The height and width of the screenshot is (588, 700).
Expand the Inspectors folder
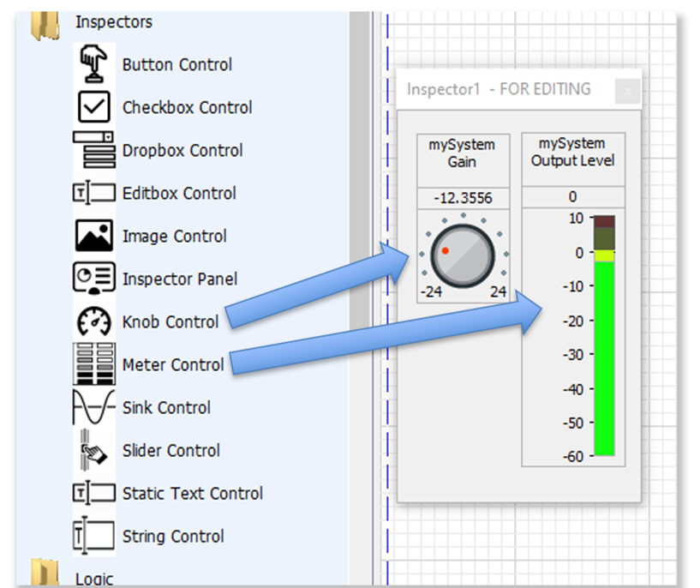click(x=44, y=23)
